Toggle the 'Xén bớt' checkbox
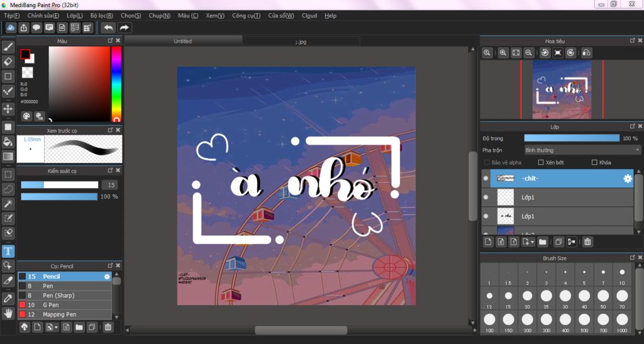Image resolution: width=644 pixels, height=344 pixels. click(x=541, y=162)
